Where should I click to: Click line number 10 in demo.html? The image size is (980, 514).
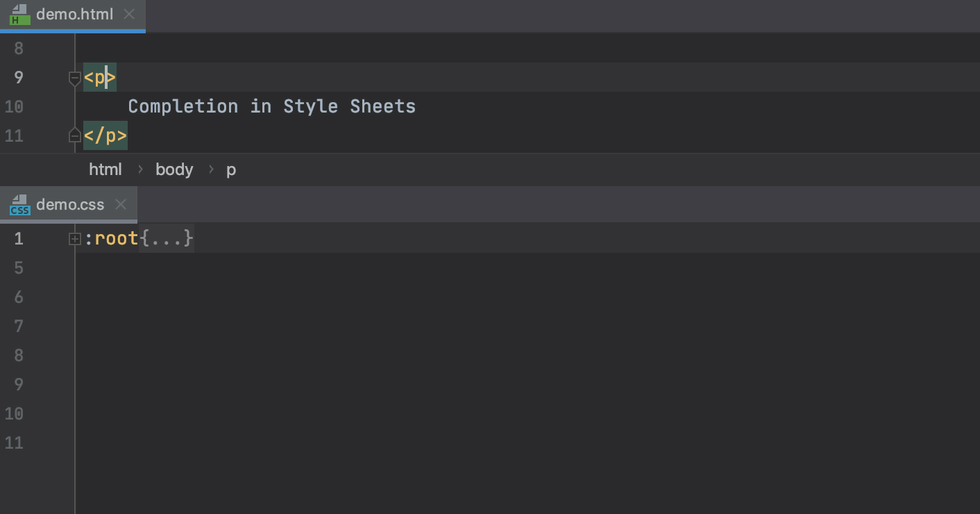point(14,106)
